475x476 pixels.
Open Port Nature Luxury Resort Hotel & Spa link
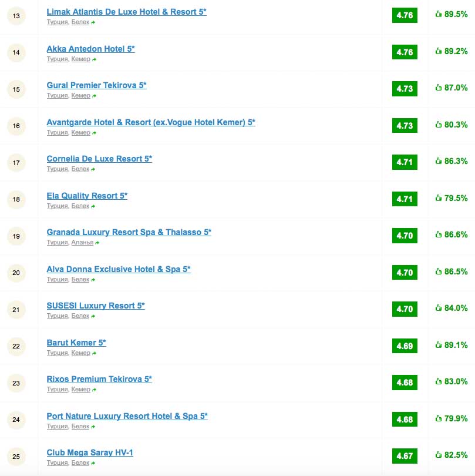point(127,416)
